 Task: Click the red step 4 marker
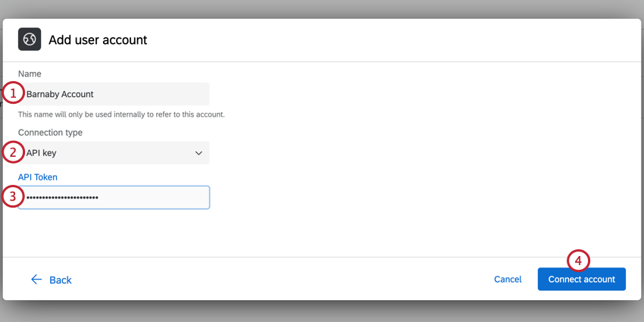(578, 261)
